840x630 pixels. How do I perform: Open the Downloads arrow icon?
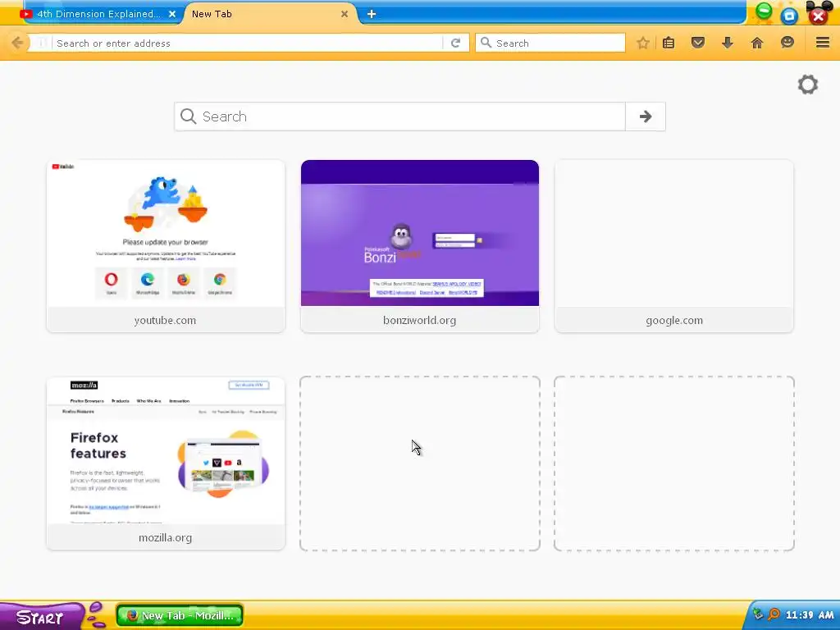click(x=727, y=43)
